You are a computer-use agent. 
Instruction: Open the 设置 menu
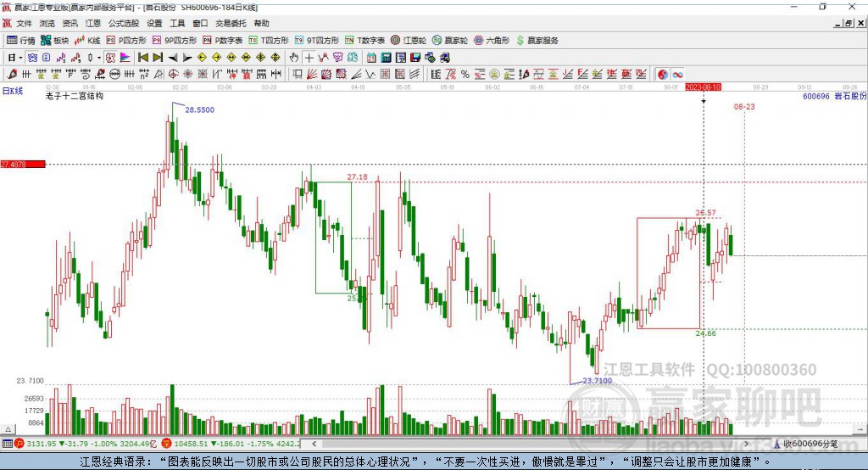154,23
